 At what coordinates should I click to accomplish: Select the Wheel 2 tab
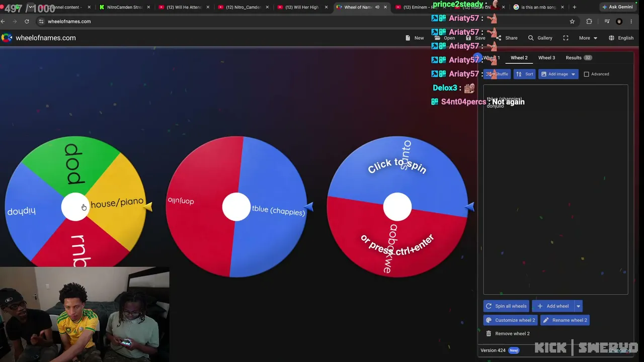pos(519,58)
